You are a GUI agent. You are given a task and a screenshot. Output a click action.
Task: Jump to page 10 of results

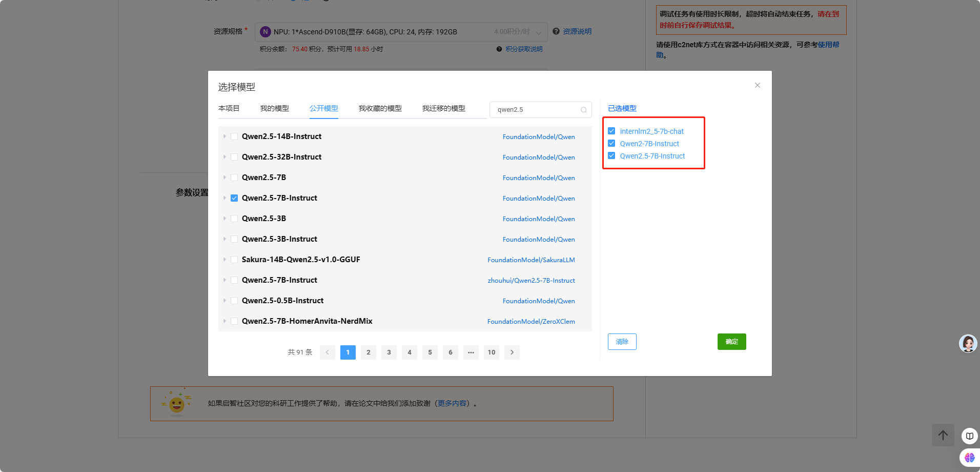[x=491, y=352]
